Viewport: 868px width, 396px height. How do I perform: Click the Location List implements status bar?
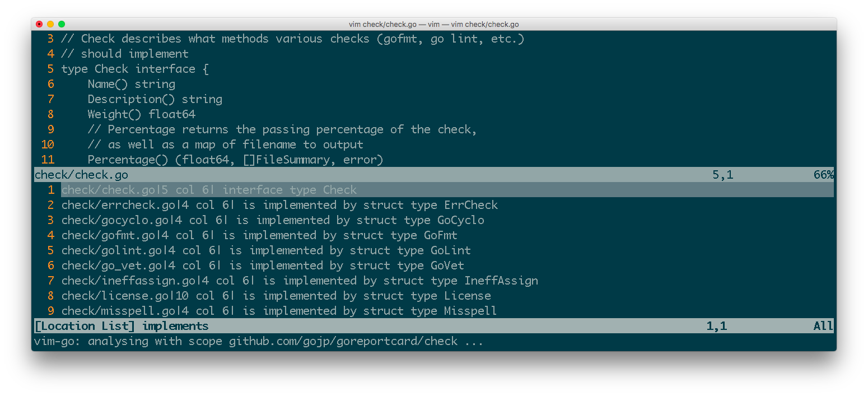click(121, 326)
